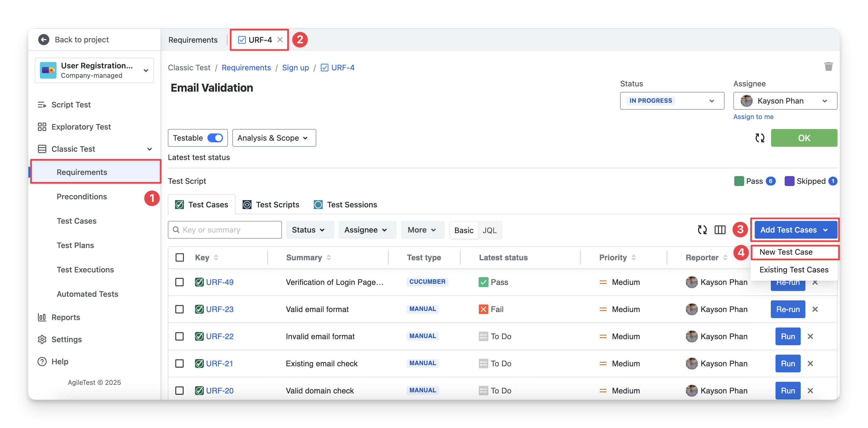Click the Back to project arrow icon
This screenshot has height=428, width=868.
tap(44, 40)
